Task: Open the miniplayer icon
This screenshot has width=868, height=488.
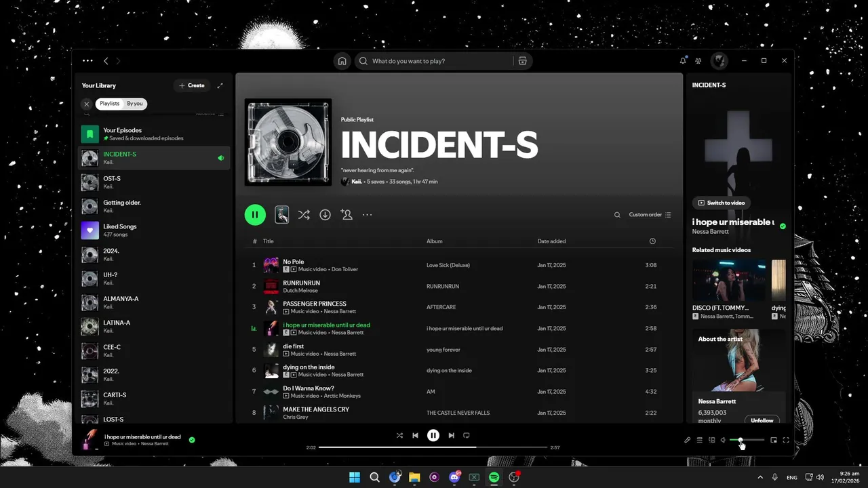Action: tap(774, 440)
